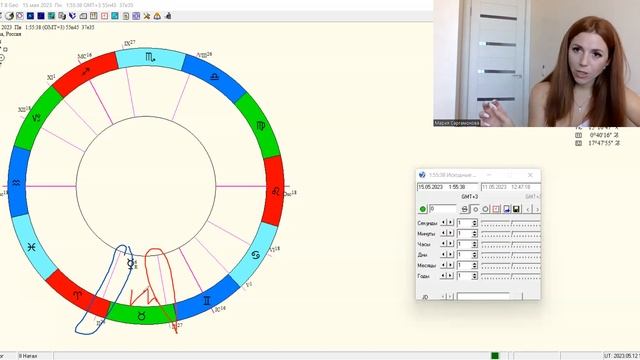Click the Libra sign segment on wheel
The height and width of the screenshot is (360, 640).
click(x=214, y=77)
